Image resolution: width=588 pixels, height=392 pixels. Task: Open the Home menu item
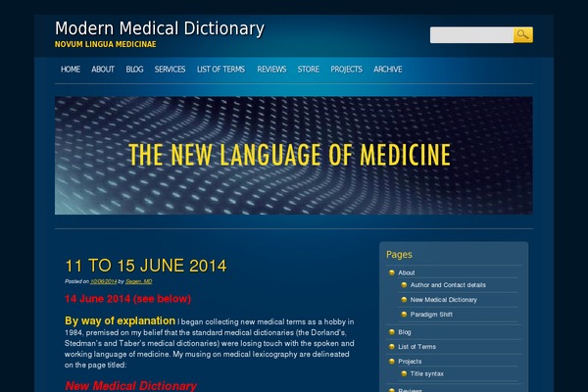pos(71,70)
